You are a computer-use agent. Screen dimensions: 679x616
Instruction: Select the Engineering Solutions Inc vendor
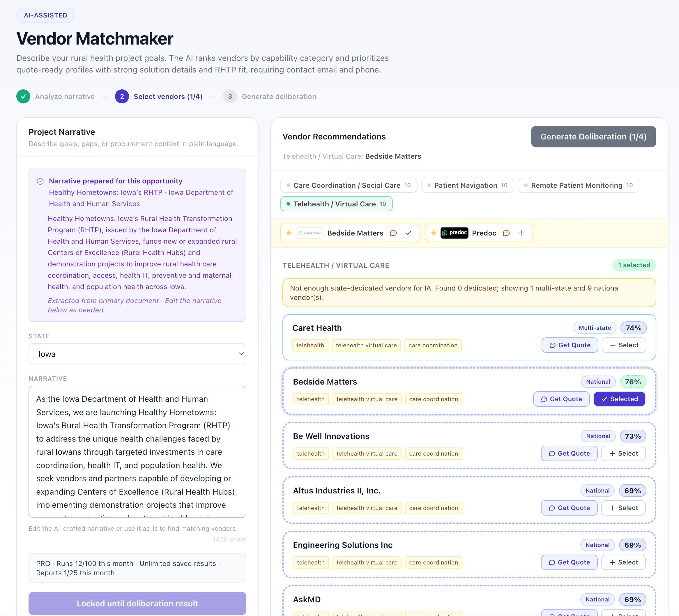(623, 562)
